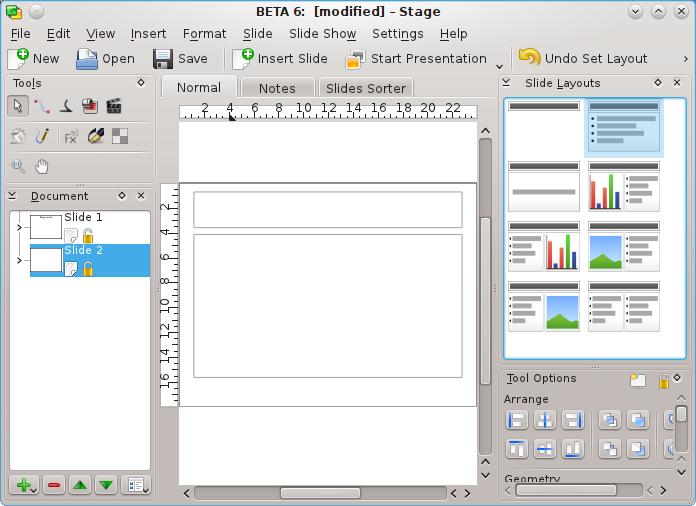The image size is (696, 506).
Task: Switch to the Slides Sorter tab
Action: (x=365, y=88)
